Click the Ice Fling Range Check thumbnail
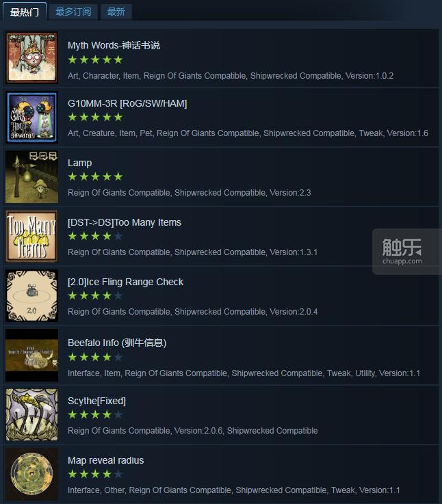Image resolution: width=442 pixels, height=504 pixels. click(32, 295)
